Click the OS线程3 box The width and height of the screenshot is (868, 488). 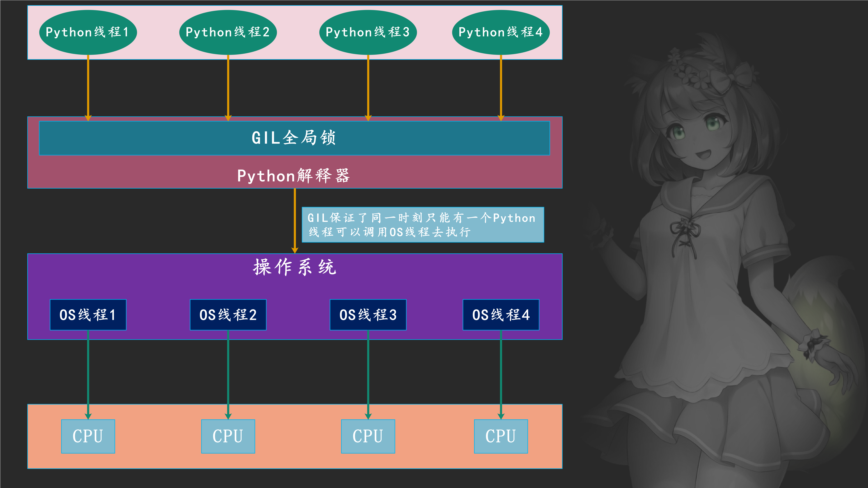click(368, 315)
